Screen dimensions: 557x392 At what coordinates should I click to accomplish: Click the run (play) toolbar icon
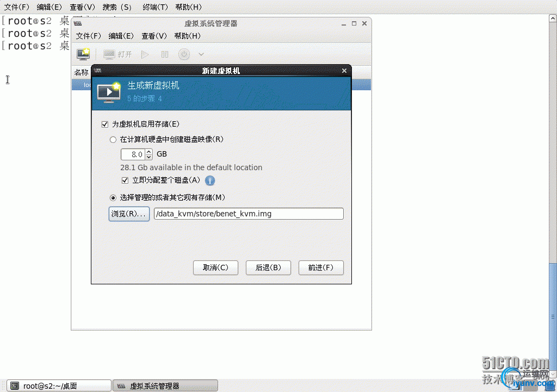click(x=145, y=54)
